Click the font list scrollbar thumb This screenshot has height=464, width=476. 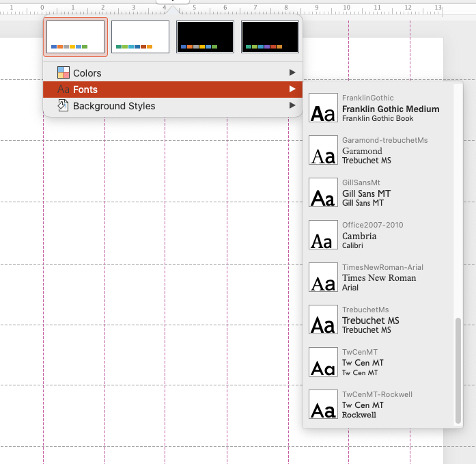click(458, 370)
